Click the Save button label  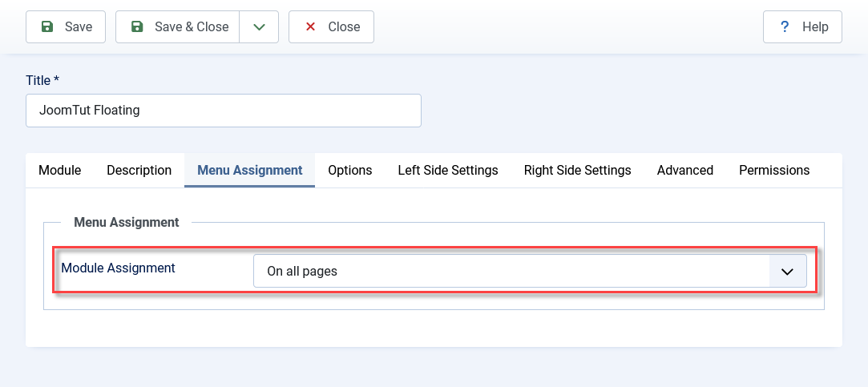tap(79, 26)
